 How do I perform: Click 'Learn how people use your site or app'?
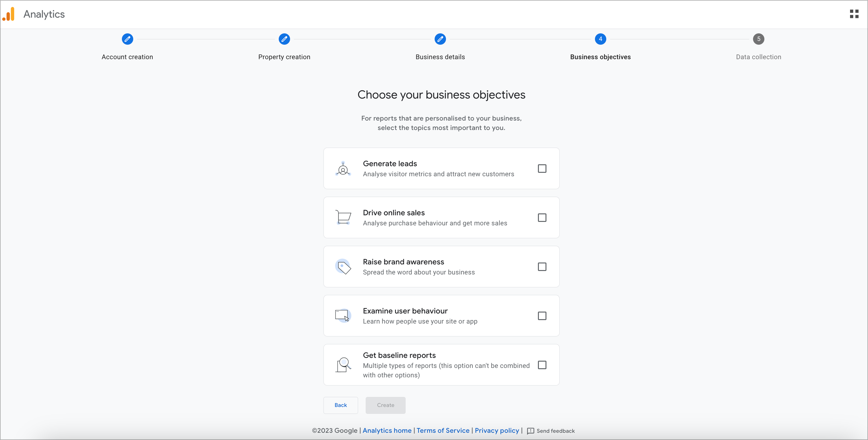(x=420, y=321)
